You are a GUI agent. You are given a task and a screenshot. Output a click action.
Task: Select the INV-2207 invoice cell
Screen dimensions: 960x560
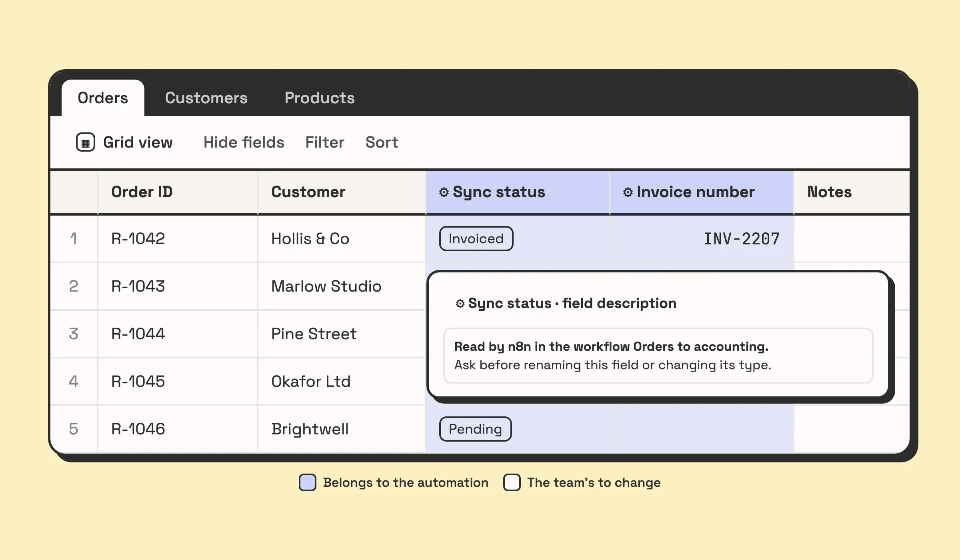pyautogui.click(x=702, y=239)
